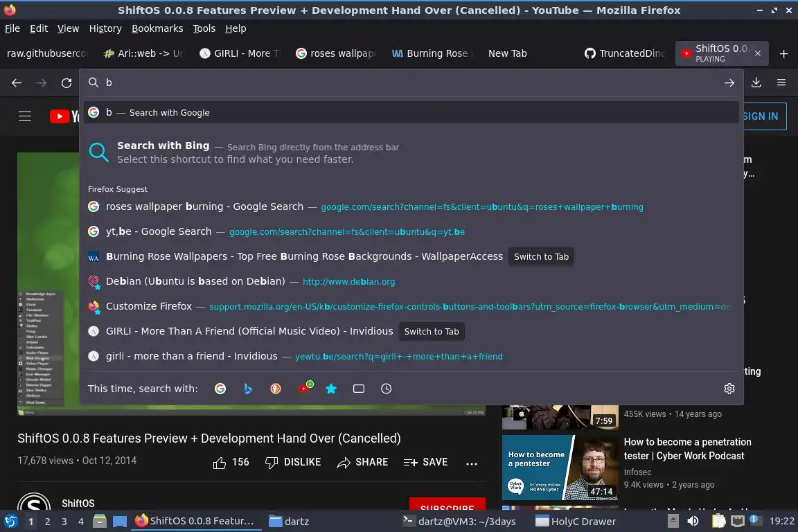Screen dimensions: 798x532
Task: Search history with the clock icon
Action: 387,389
